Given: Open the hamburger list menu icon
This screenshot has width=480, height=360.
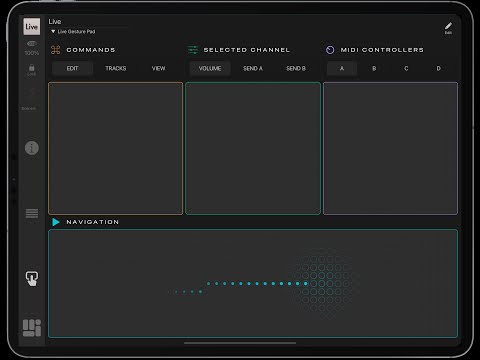Looking at the screenshot, I should (32, 213).
